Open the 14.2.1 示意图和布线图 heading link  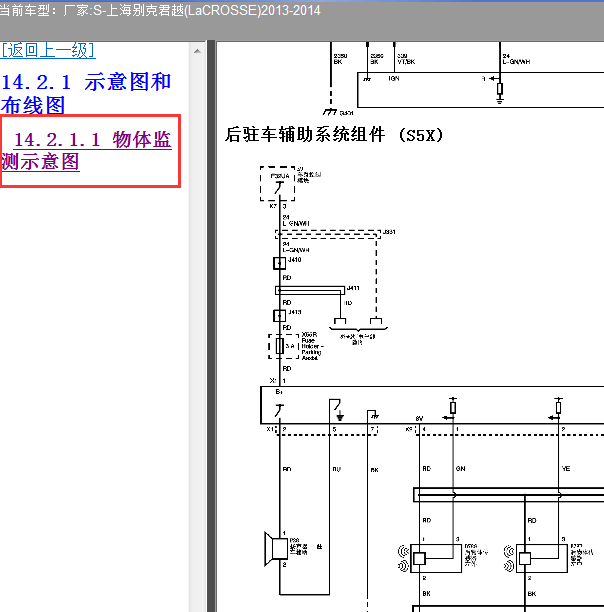coord(86,93)
